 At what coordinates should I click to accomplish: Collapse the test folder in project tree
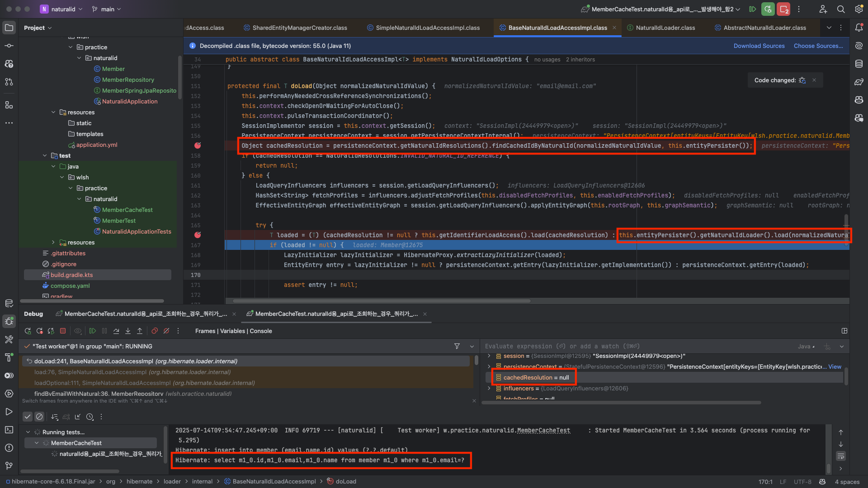45,156
